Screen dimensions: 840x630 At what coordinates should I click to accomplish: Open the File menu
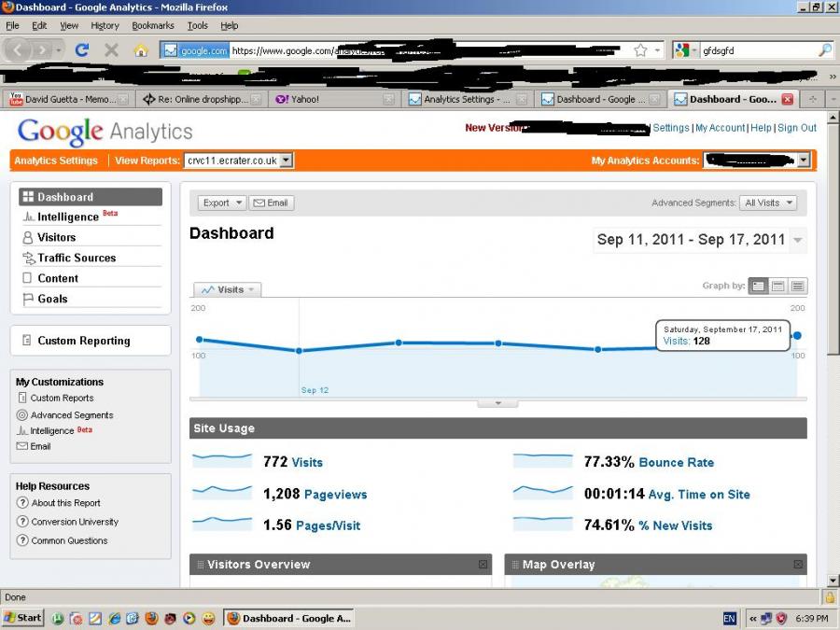pyautogui.click(x=12, y=26)
